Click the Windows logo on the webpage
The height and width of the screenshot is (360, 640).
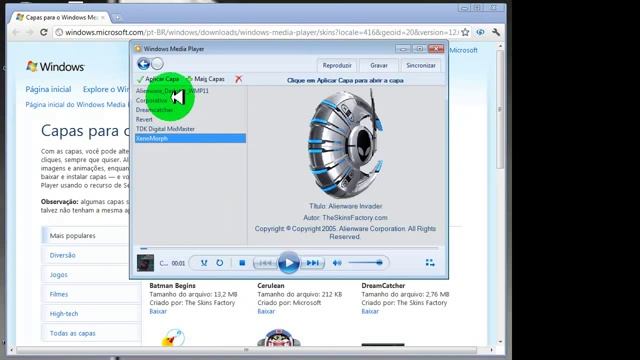[55, 67]
